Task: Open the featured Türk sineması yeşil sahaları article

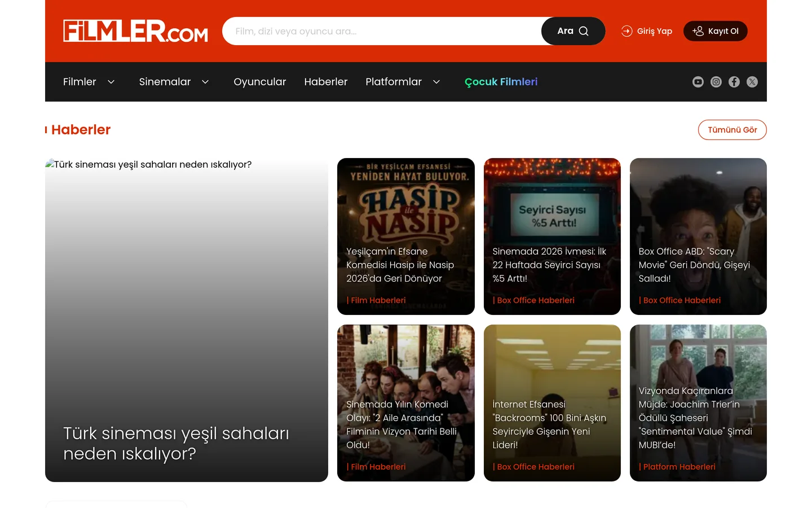Action: click(x=187, y=320)
